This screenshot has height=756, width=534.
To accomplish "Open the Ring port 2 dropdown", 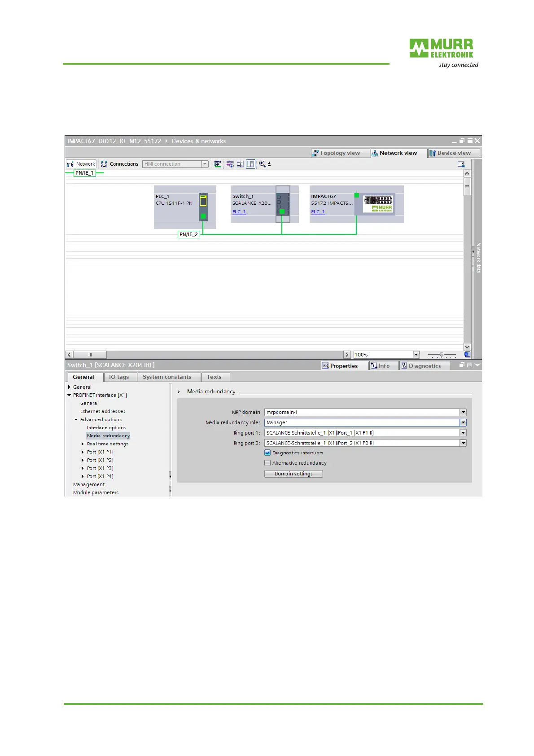I will coord(463,443).
